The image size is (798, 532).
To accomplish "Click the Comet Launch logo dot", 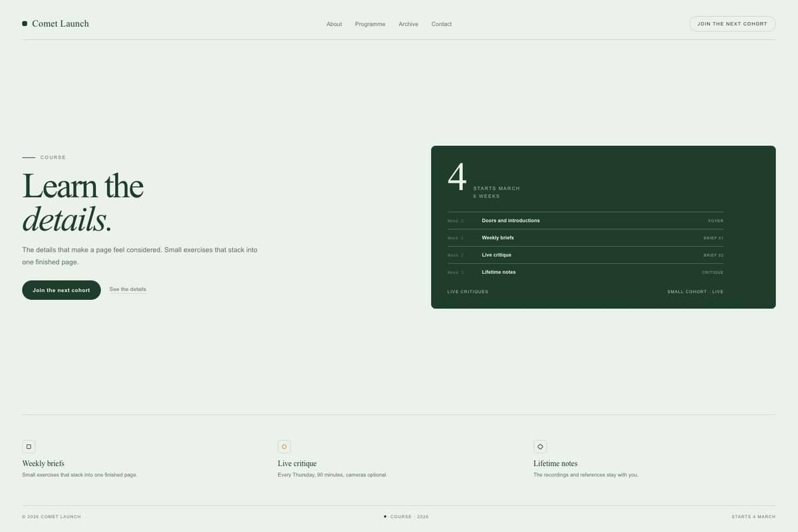I will tap(25, 23).
